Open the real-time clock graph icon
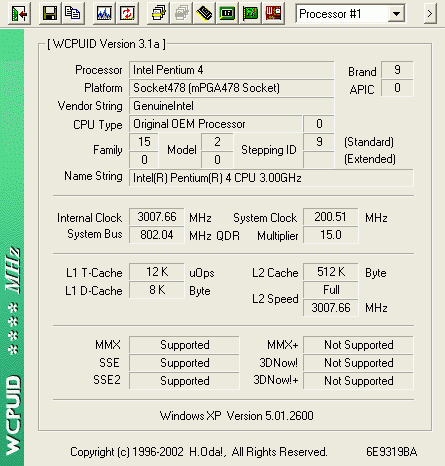Screen dimensions: 445x466 pos(104,14)
